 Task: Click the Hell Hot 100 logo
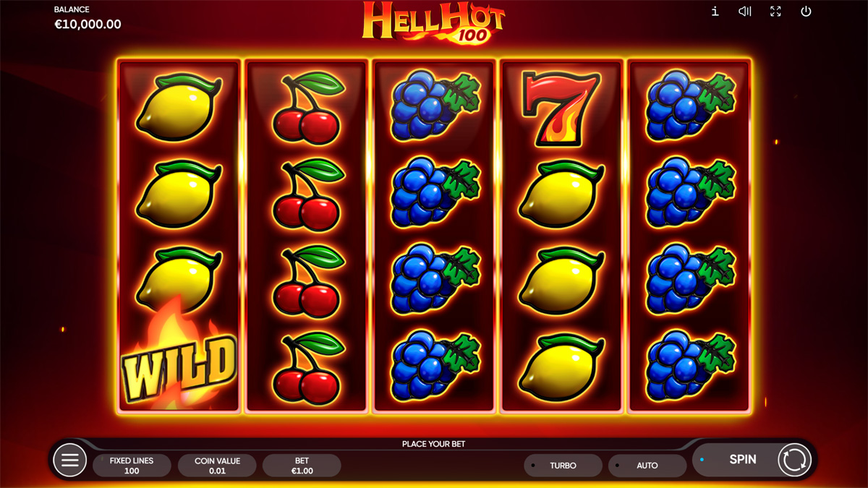click(434, 22)
